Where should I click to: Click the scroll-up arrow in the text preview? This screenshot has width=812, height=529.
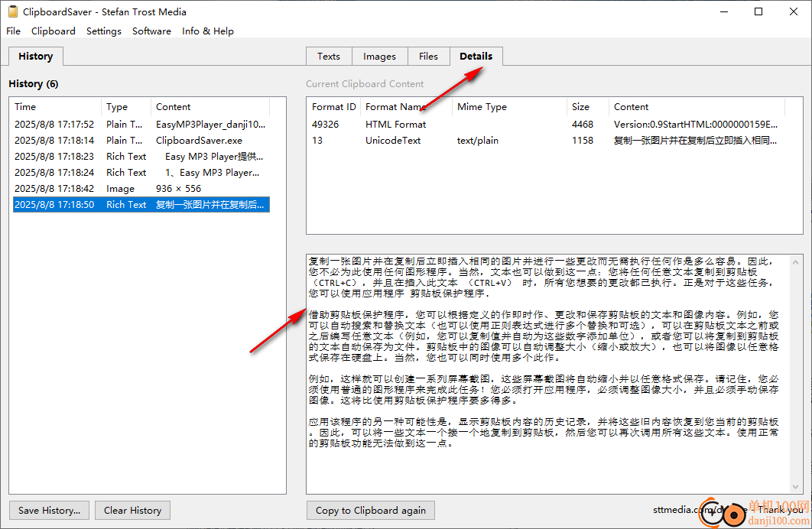[x=795, y=262]
